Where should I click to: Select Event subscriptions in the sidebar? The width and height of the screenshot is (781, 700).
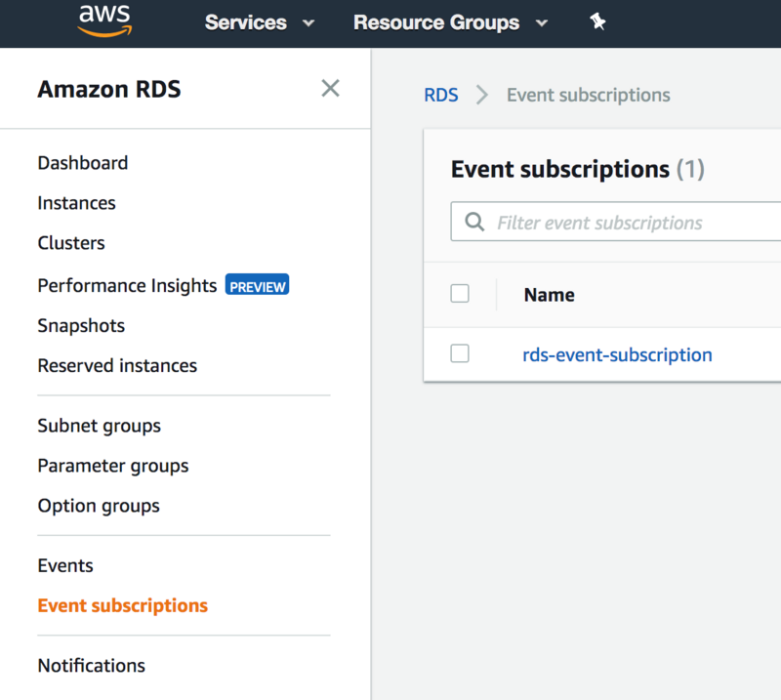click(123, 605)
